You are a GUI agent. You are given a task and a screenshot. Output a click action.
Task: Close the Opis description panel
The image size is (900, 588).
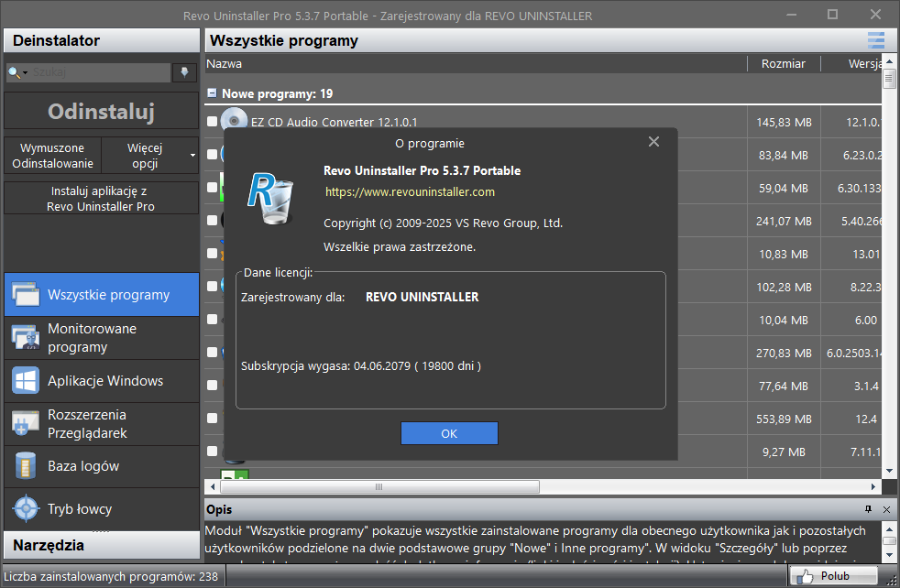pos(886,509)
